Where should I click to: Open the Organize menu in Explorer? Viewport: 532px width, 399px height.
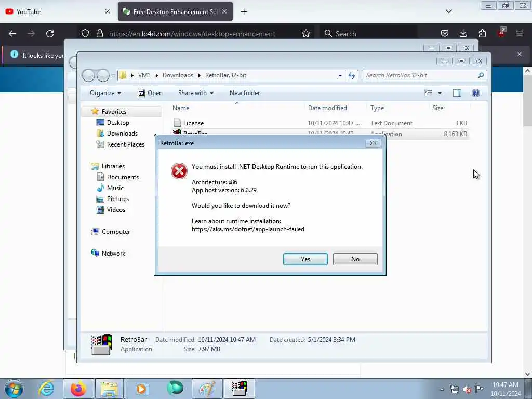[105, 93]
